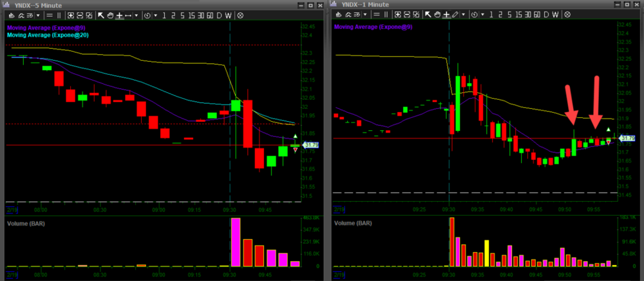This screenshot has height=281, width=644.
Task: Click the Volume (BAR) label in 1 Minute chart
Action: coord(354,223)
